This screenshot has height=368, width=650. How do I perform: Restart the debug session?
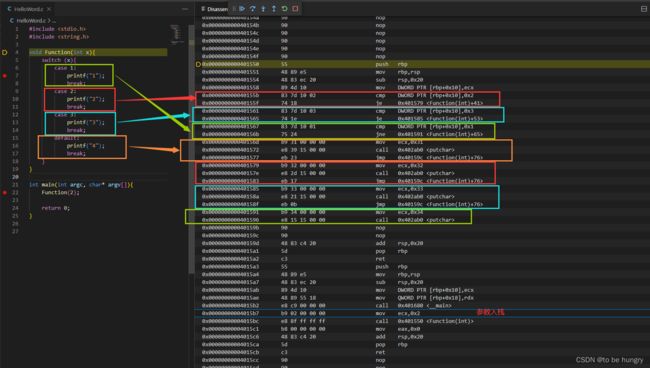pos(284,8)
